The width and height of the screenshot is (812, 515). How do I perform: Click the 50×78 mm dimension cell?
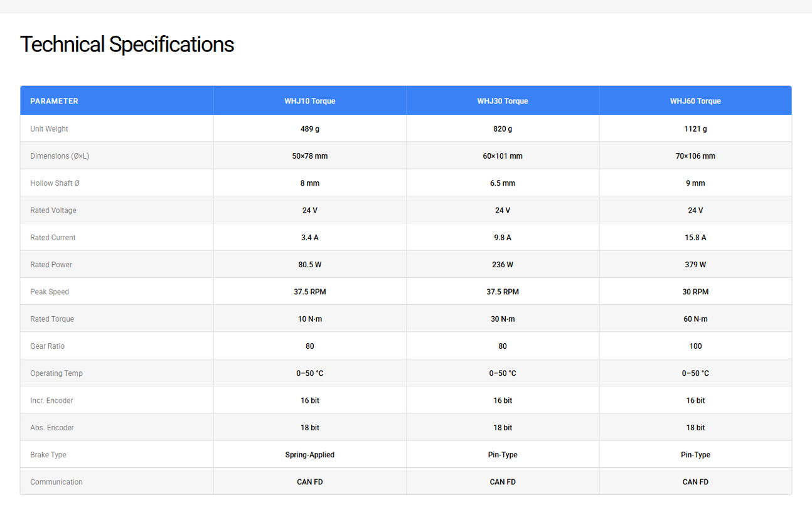[x=310, y=156]
